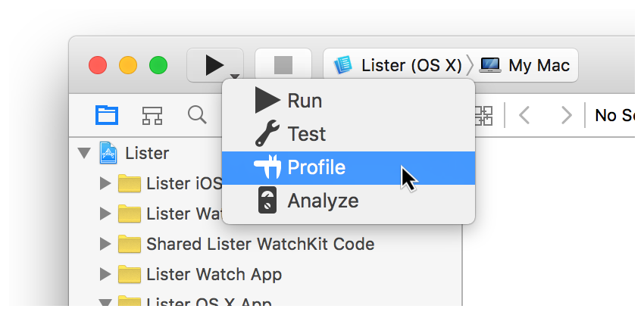Screen dimensions: 644x315
Task: Select the Lister (OS X) scheme
Action: tap(399, 65)
